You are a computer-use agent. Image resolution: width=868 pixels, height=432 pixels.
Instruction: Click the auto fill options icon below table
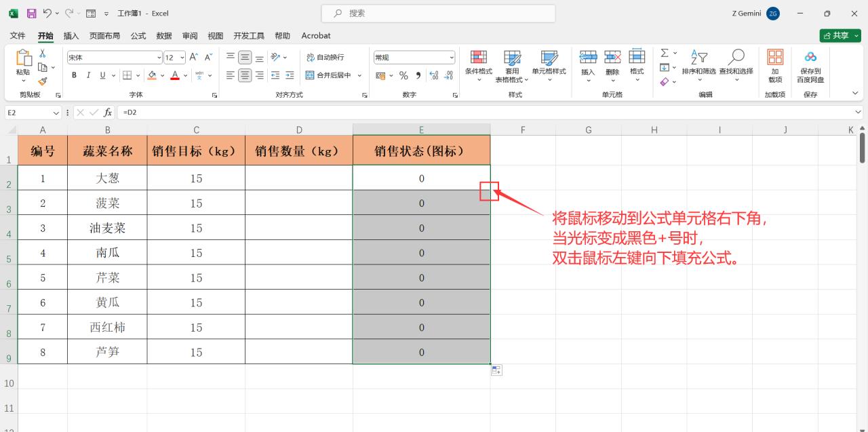496,370
